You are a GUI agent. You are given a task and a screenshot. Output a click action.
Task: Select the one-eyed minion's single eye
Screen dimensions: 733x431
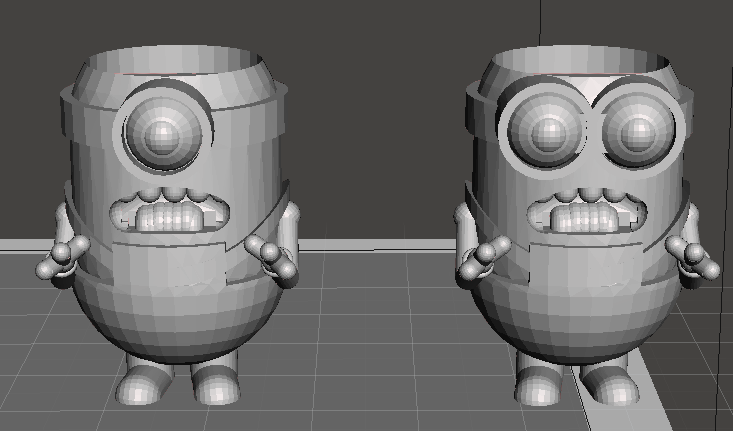[167, 133]
